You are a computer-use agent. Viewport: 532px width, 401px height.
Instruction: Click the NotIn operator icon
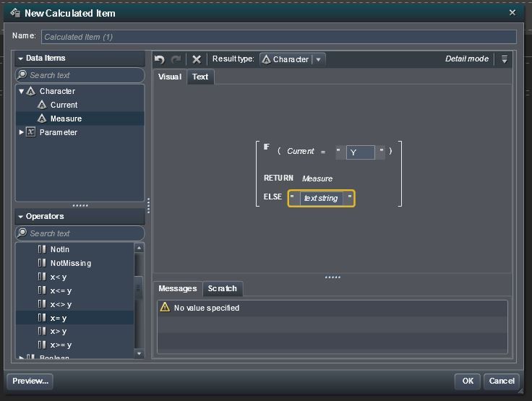click(42, 249)
